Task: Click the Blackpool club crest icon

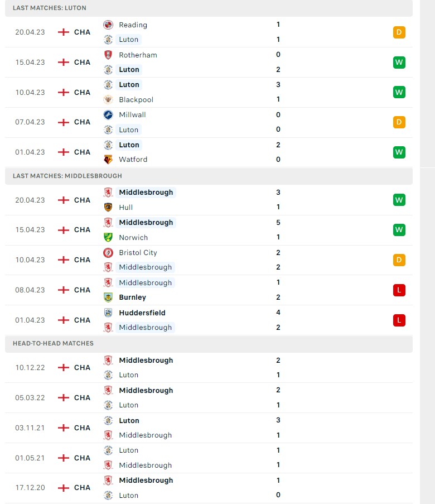Action: pos(108,99)
